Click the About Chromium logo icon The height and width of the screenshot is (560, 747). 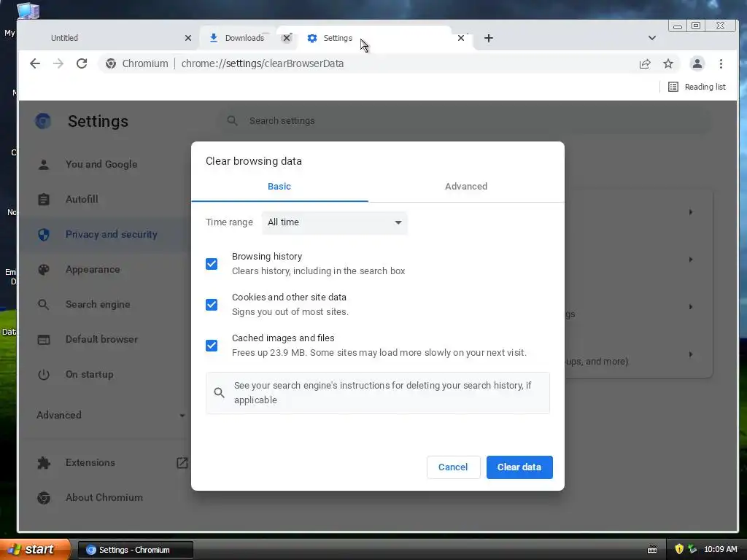coord(43,497)
